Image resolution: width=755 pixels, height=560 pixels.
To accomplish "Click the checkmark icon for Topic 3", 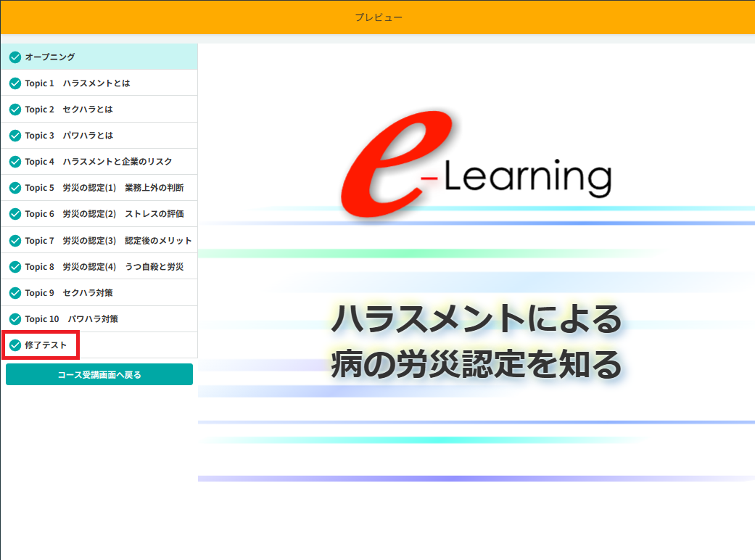I will pyautogui.click(x=15, y=136).
